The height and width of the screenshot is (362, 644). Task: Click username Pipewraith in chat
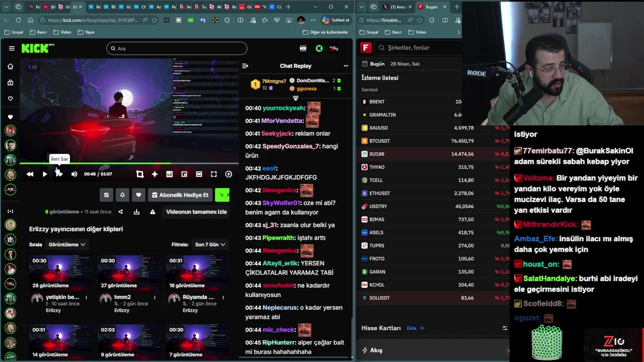279,238
